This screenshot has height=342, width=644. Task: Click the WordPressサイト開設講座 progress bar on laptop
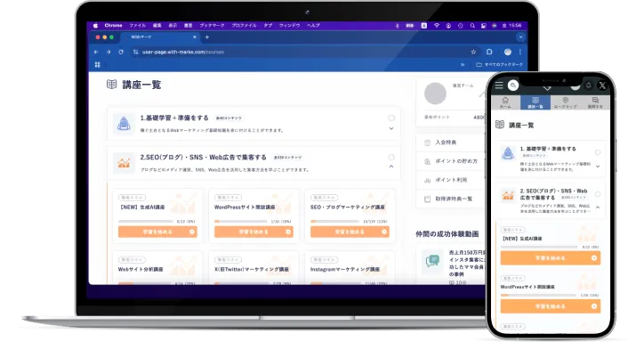pos(242,221)
